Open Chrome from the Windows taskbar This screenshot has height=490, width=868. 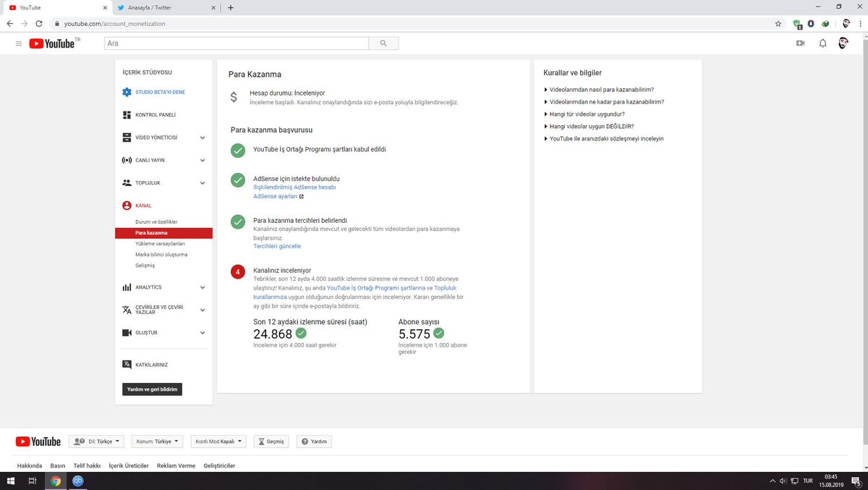[x=56, y=481]
